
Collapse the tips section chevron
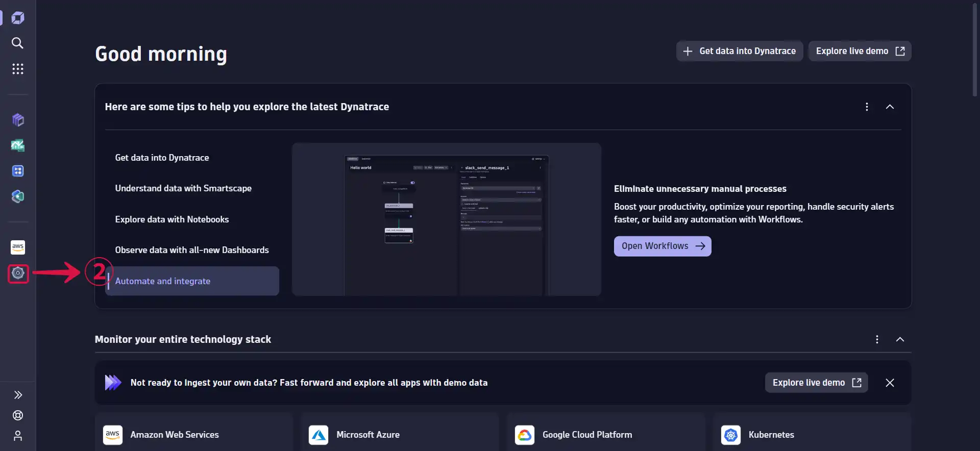point(890,107)
